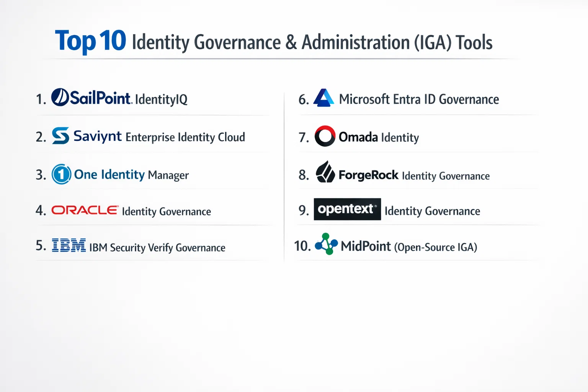Click the striped blue IBM logo
The image size is (588, 392).
(x=69, y=245)
